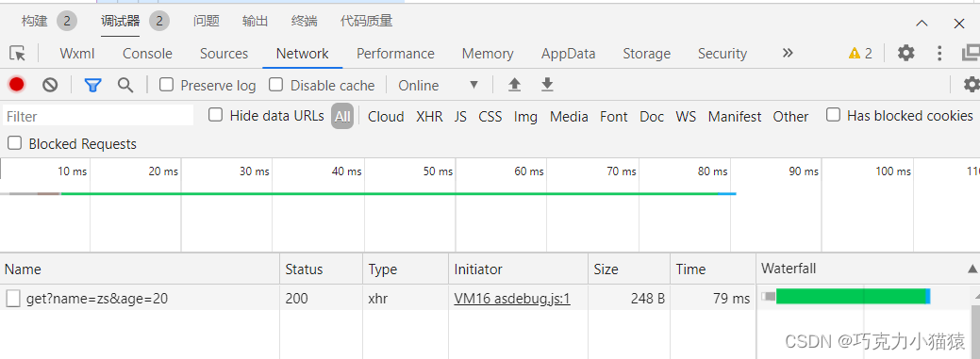Filter requests by Other
Viewport: 980px width, 359px height.
[790, 117]
